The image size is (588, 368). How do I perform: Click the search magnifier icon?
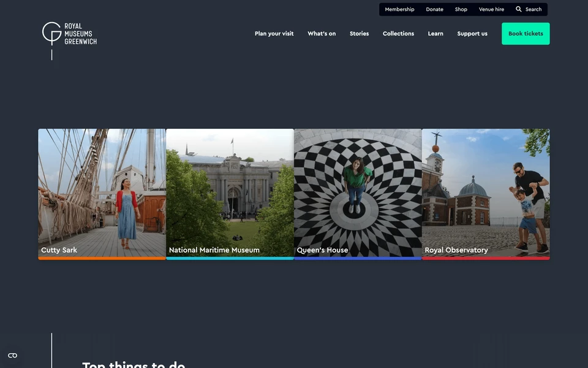[x=519, y=9]
